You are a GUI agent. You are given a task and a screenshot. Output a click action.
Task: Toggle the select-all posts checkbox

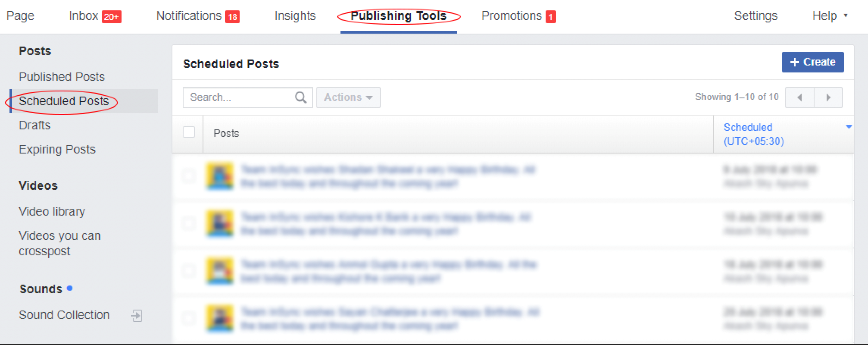[x=189, y=132]
